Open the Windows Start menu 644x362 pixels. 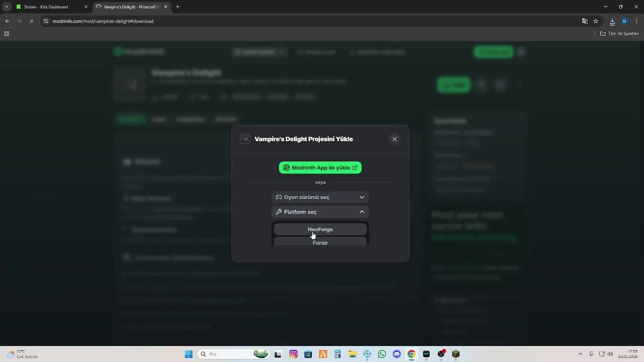pos(189,354)
